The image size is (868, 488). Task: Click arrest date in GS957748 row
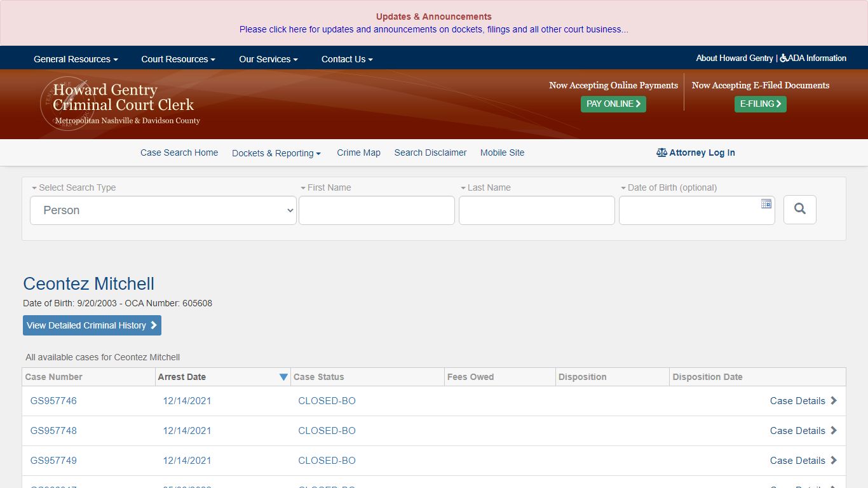pos(187,431)
